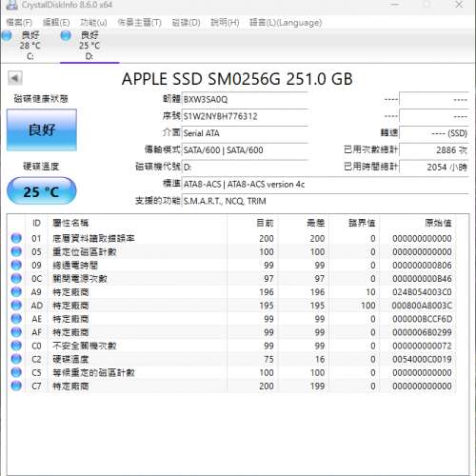Select the 等候重定的磁區計數 attribute row

231,372
